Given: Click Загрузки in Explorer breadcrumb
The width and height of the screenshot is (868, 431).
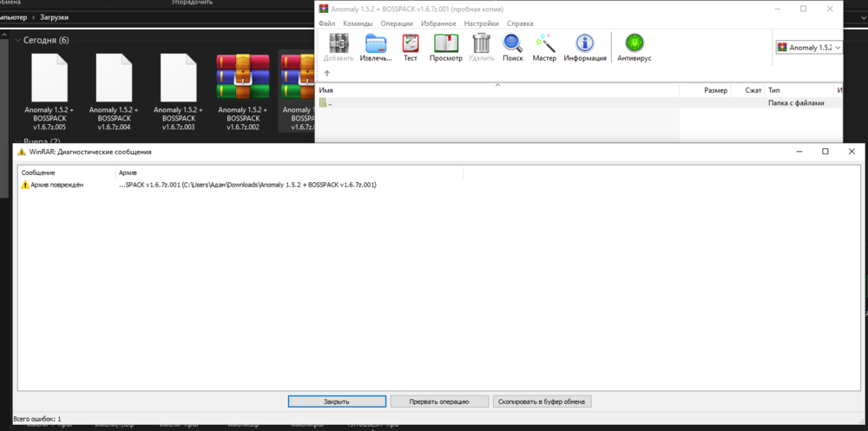Looking at the screenshot, I should point(54,17).
